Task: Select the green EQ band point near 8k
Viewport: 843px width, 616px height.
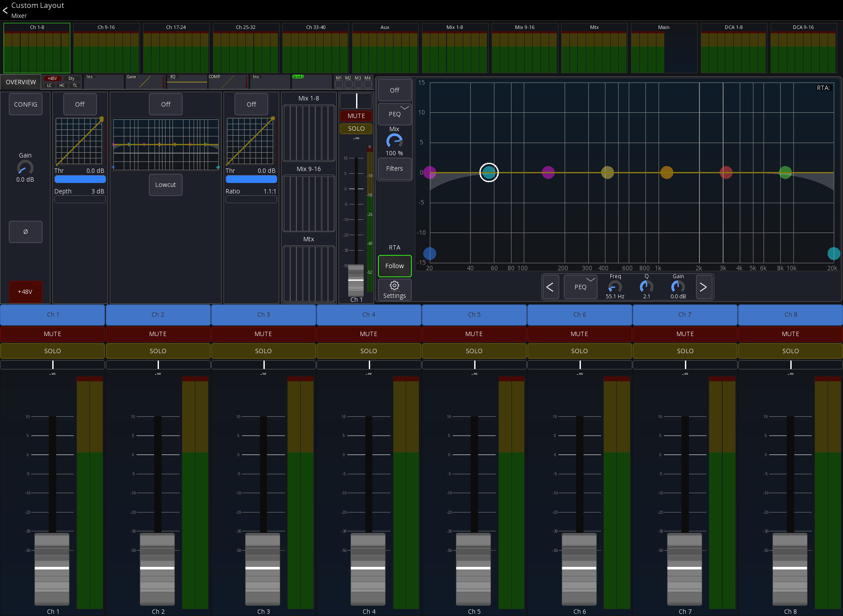Action: coord(785,172)
